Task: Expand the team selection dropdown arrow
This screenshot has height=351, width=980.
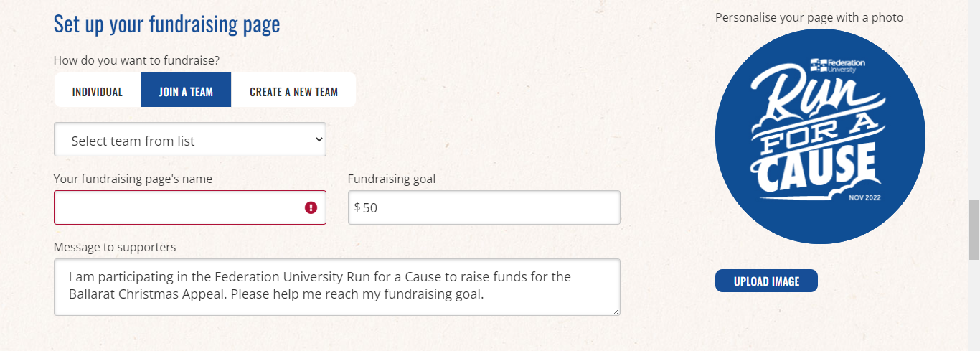Action: (319, 140)
